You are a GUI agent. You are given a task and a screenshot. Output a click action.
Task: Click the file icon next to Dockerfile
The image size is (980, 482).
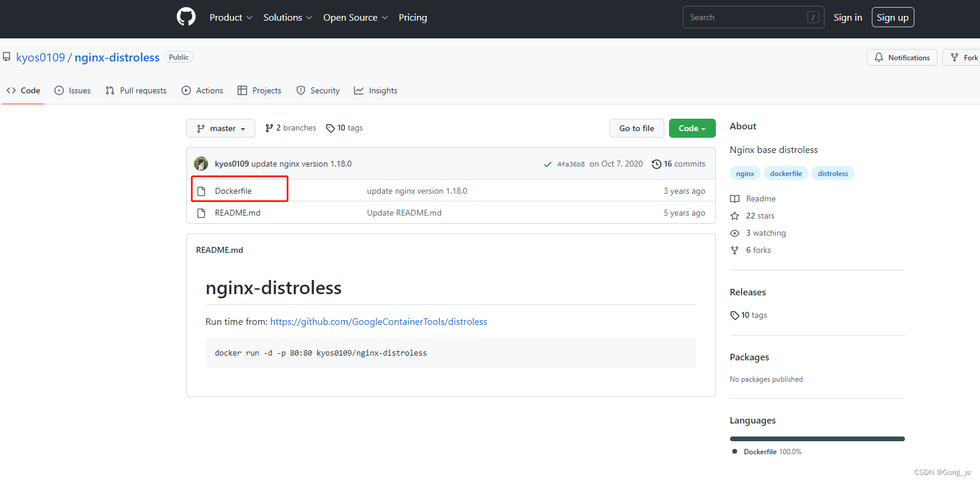202,191
